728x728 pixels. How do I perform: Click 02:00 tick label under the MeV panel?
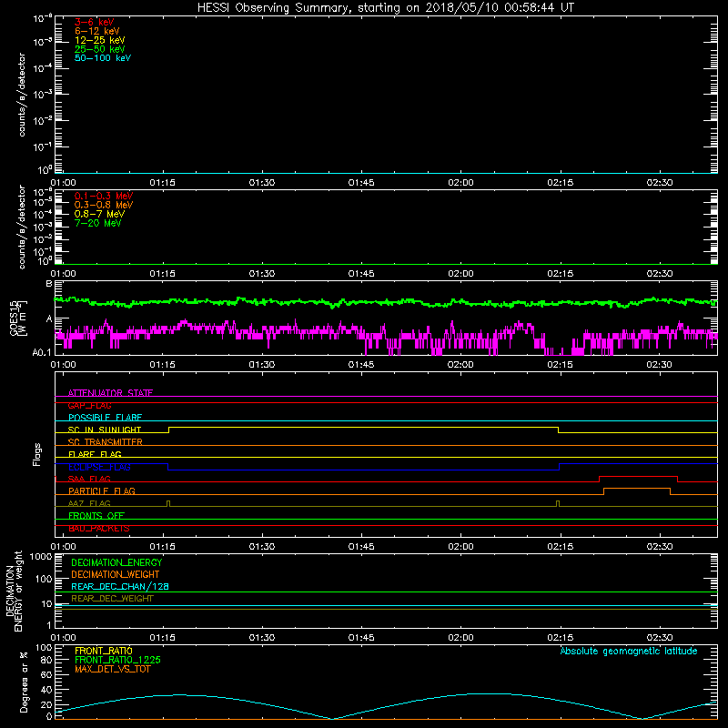click(460, 274)
